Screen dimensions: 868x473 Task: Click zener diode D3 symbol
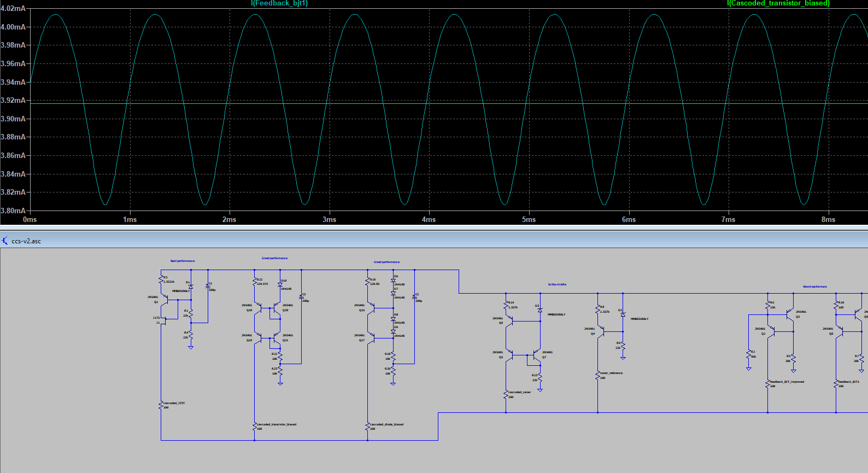(x=540, y=310)
